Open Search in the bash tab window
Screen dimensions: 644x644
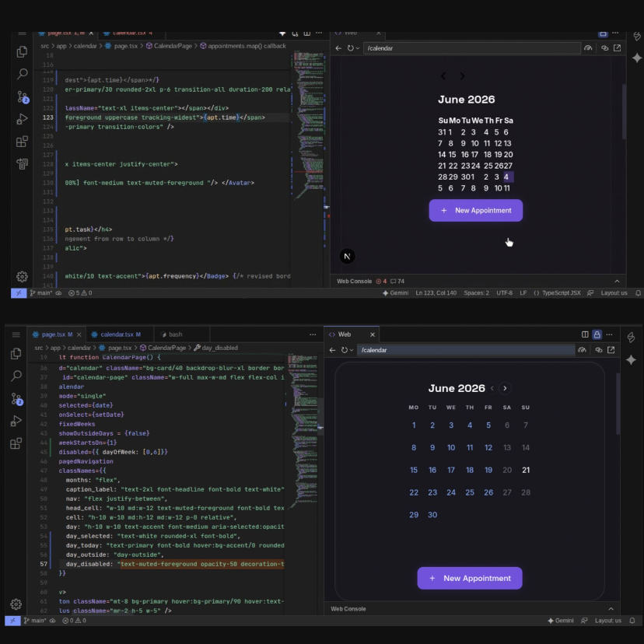coord(16,376)
